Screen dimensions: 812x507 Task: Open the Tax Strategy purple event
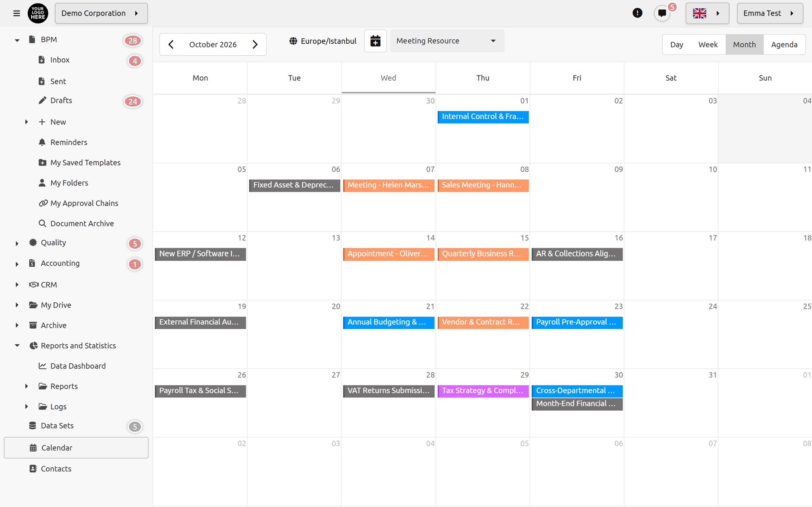(483, 391)
